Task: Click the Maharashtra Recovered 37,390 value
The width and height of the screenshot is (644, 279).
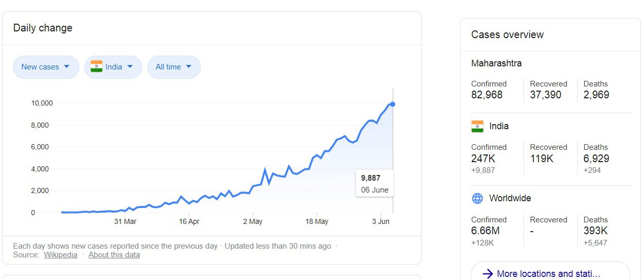Action: click(546, 95)
